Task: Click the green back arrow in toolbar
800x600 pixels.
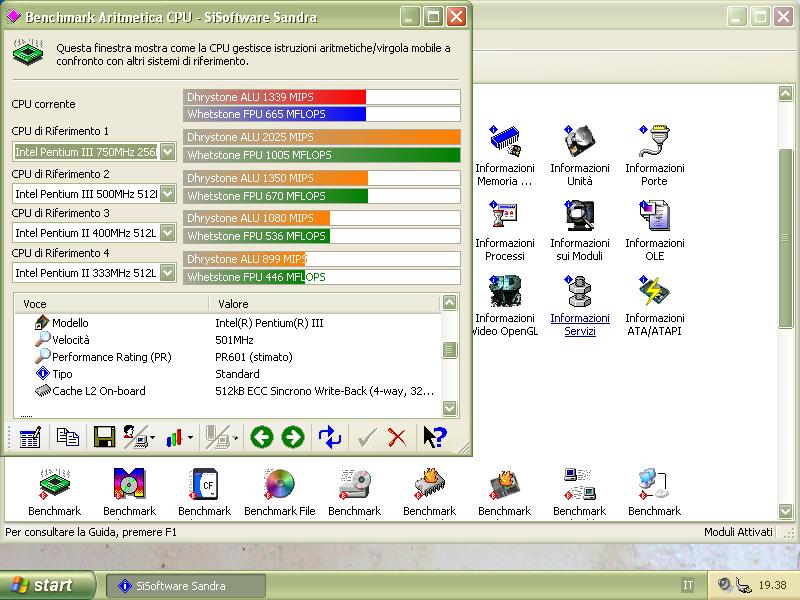Action: point(261,437)
